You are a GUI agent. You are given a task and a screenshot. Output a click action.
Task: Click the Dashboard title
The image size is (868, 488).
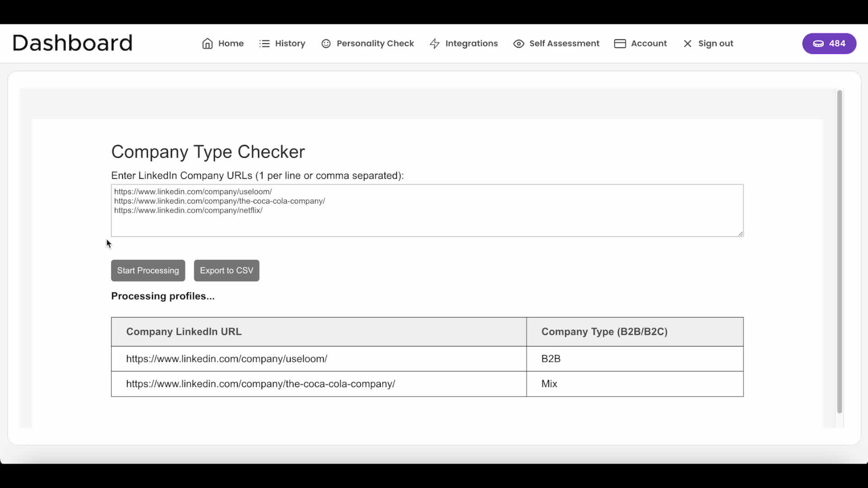[x=72, y=42]
